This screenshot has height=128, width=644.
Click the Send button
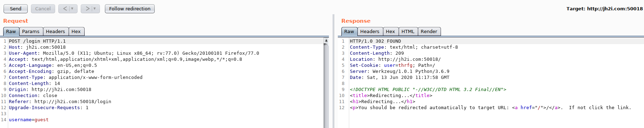coord(16,9)
